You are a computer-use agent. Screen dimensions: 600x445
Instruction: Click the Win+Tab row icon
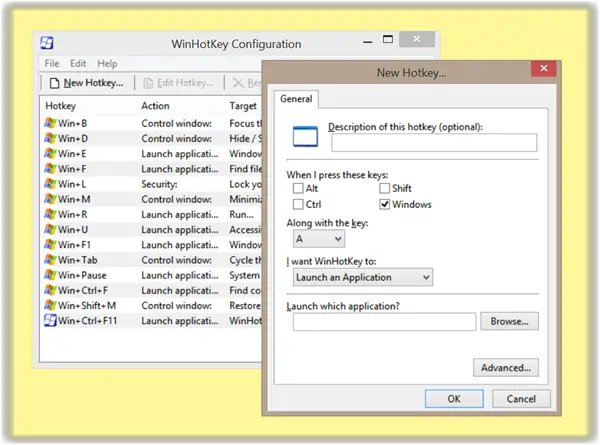[x=50, y=260]
